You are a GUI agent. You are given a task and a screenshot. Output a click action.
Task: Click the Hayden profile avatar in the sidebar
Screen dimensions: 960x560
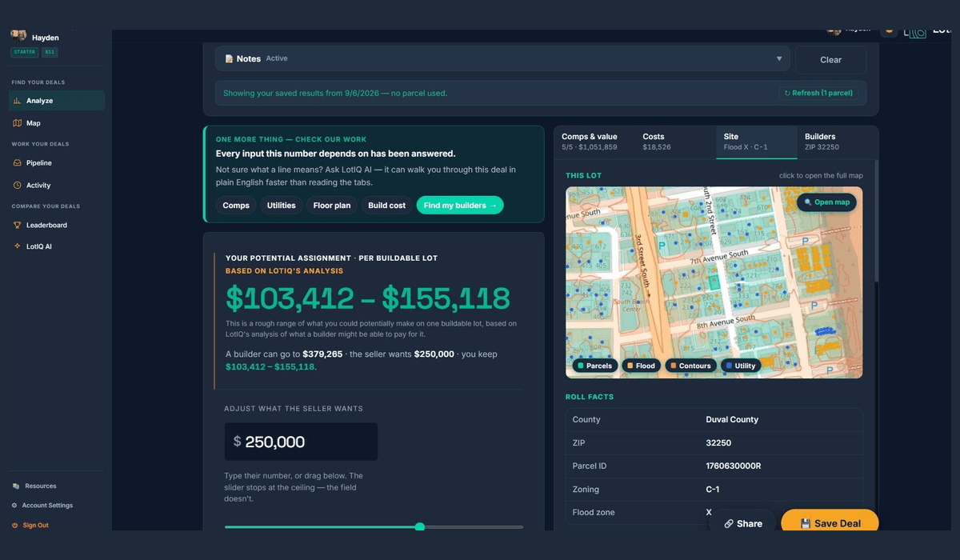tap(19, 35)
